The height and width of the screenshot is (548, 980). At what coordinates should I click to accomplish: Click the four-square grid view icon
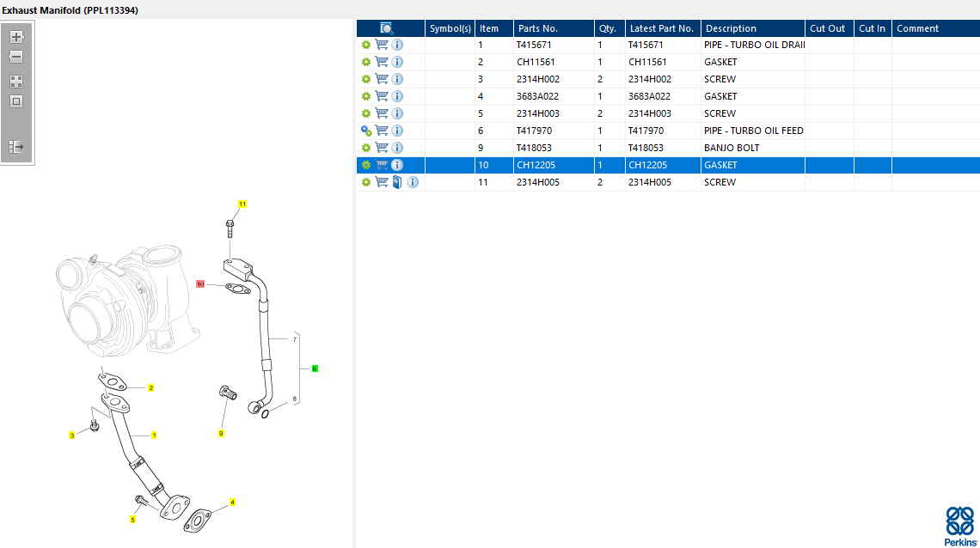coord(16,82)
